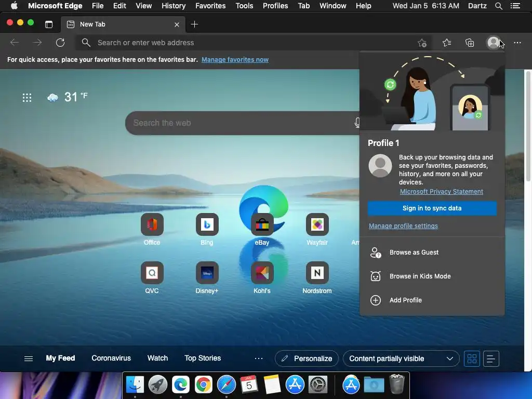The height and width of the screenshot is (399, 532).
Task: Open the Tools menu
Action: [244, 6]
